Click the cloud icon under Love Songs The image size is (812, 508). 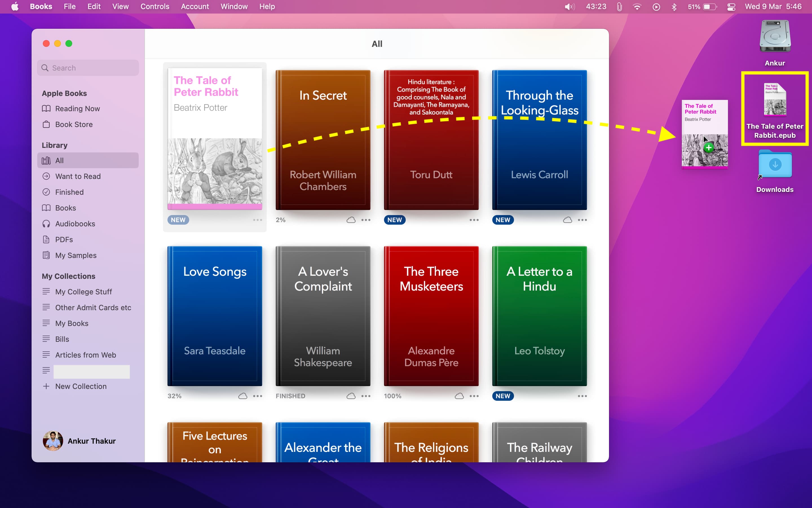(x=242, y=396)
